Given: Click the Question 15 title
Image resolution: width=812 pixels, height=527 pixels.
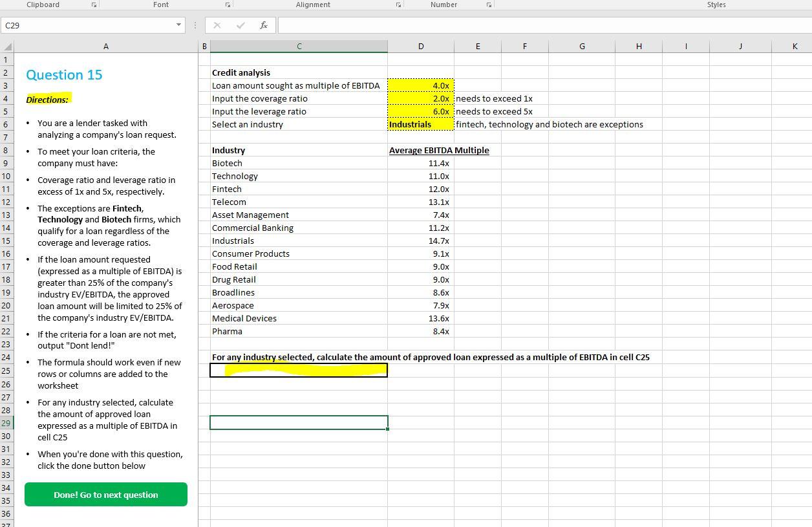Looking at the screenshot, I should pos(64,75).
